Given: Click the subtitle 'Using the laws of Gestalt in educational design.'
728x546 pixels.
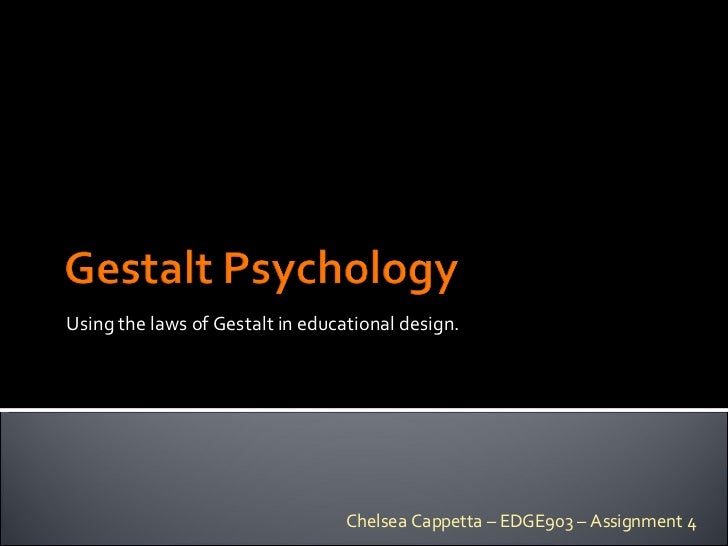Looking at the screenshot, I should [x=262, y=324].
